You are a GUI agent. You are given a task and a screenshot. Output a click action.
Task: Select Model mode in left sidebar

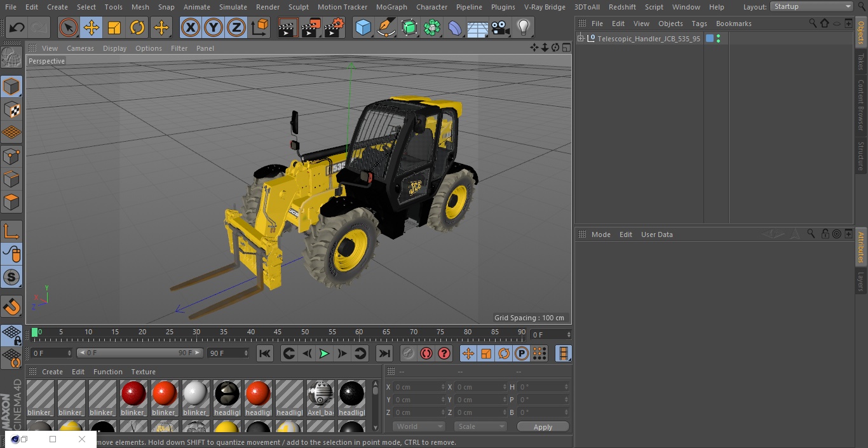pos(11,86)
